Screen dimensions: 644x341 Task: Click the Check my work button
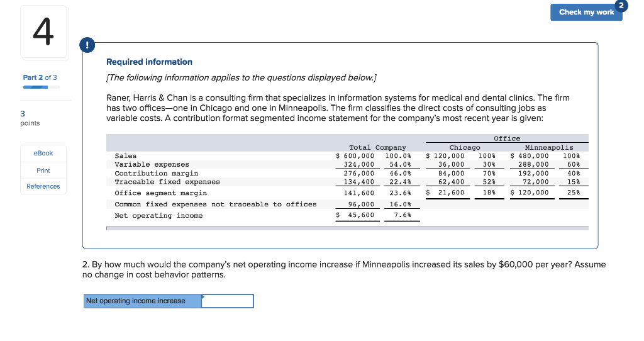pos(586,13)
